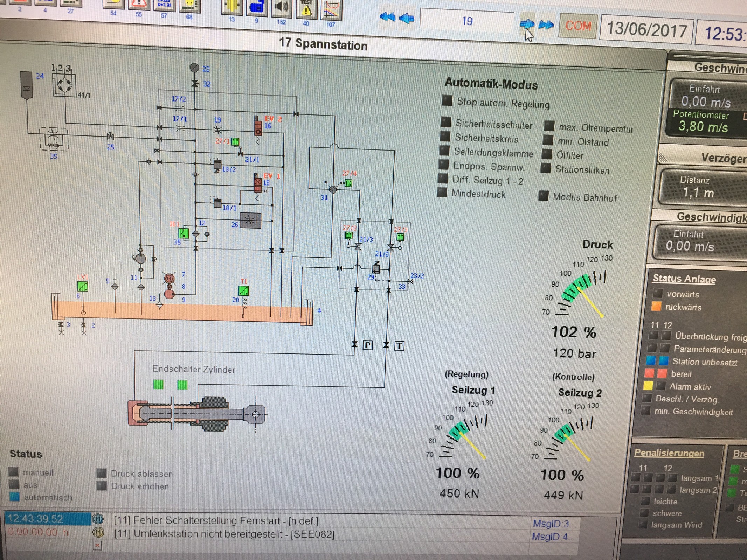Click the yellow sheave icon numbered 13
Viewport: 747px width, 560px height.
pyautogui.click(x=231, y=6)
